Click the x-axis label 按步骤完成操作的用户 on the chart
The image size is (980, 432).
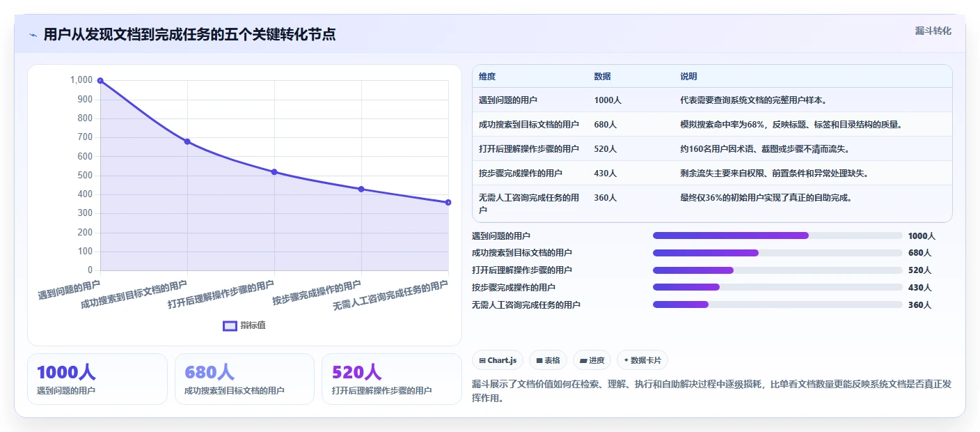[317, 293]
